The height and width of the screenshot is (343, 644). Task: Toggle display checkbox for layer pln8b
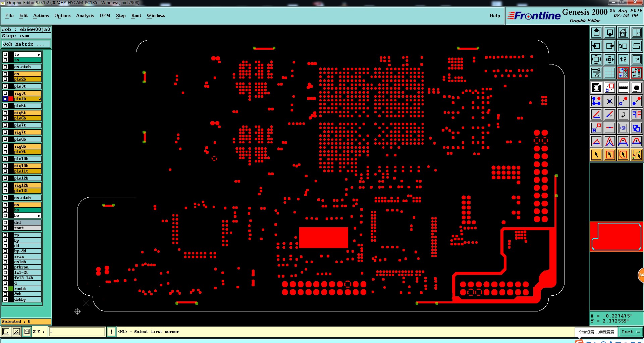(x=5, y=139)
